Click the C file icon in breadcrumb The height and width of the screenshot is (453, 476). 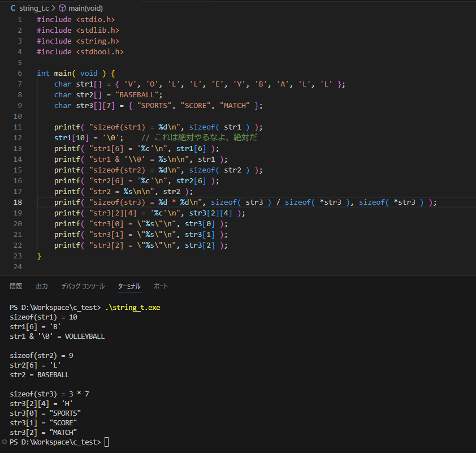(13, 8)
